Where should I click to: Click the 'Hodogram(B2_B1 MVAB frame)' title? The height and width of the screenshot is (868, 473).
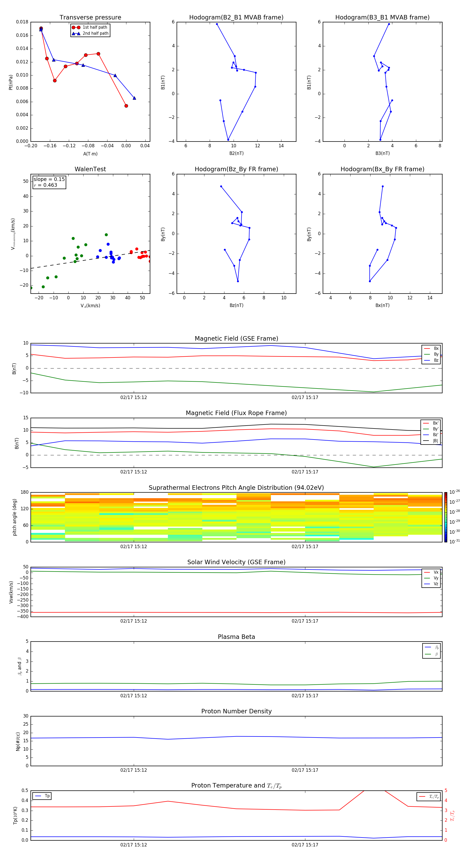click(236, 18)
